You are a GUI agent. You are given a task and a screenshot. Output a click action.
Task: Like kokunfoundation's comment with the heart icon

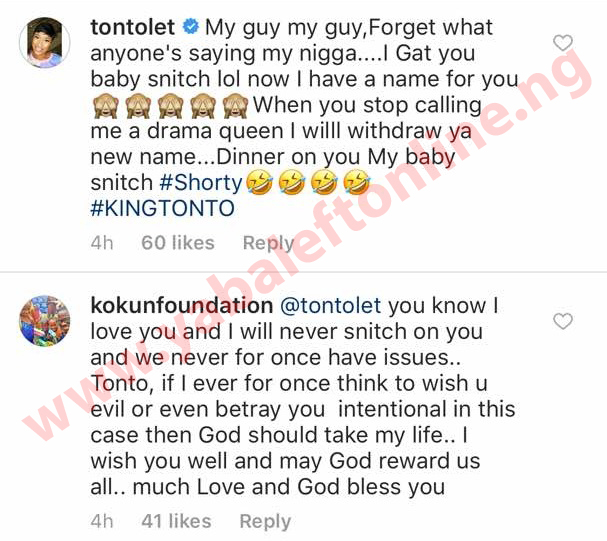pyautogui.click(x=562, y=321)
